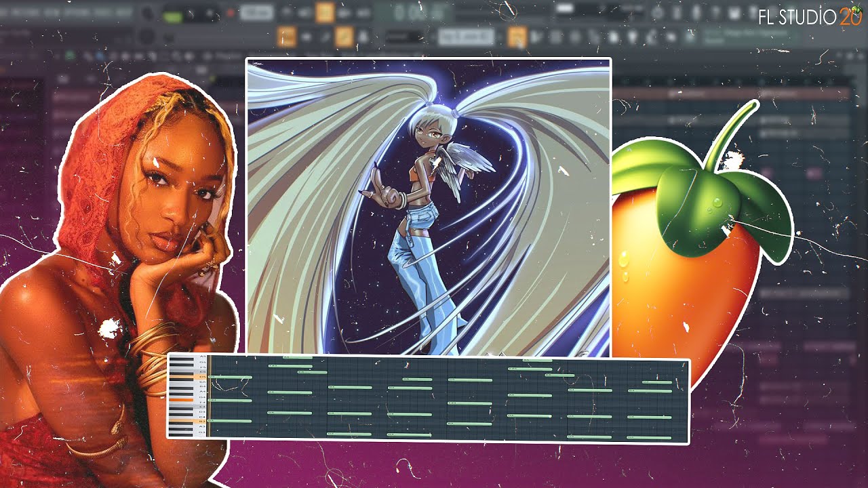Click the red record button in the blurred toolbar
The width and height of the screenshot is (868, 488).
point(231,12)
